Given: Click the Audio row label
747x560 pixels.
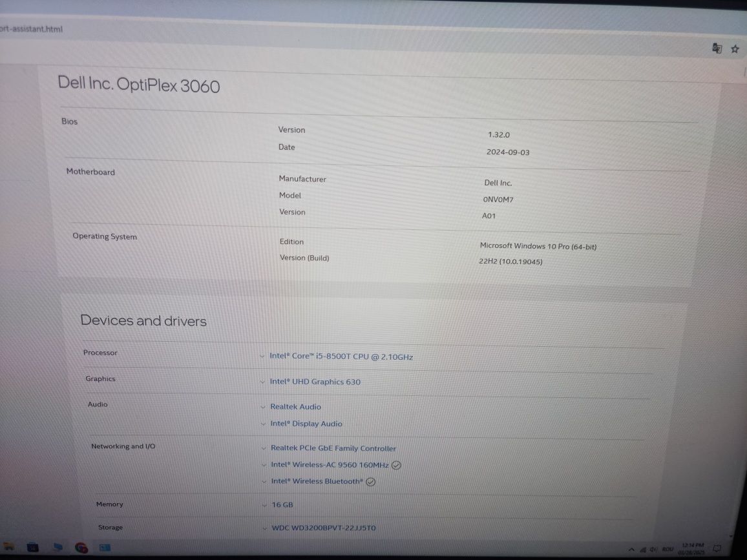Looking at the screenshot, I should (98, 404).
